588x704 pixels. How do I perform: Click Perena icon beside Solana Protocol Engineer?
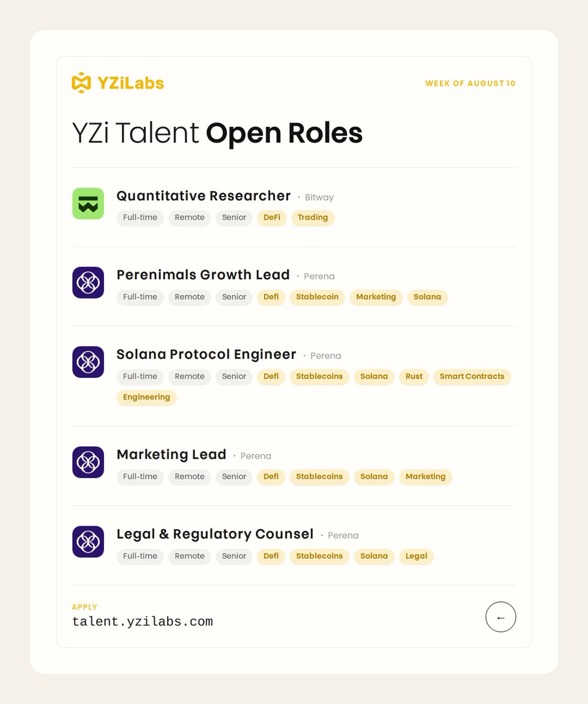pos(88,362)
